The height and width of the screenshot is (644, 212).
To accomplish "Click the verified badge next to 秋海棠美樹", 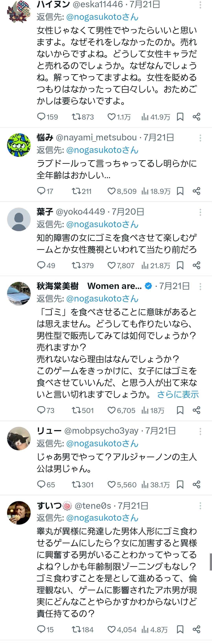I will 148,286.
